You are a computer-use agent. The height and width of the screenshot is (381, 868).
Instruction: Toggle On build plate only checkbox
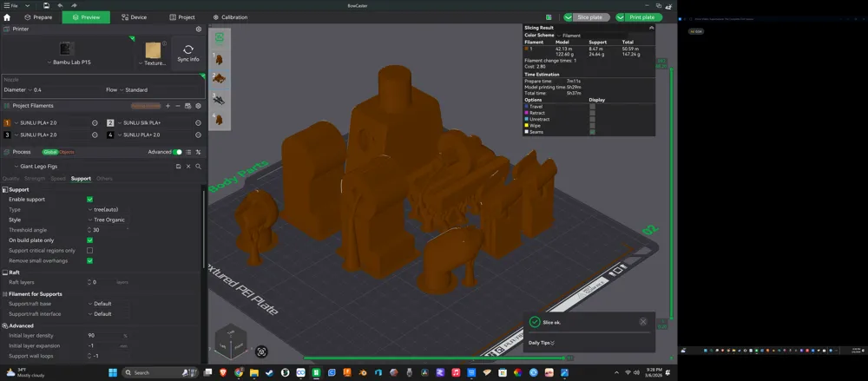tap(89, 240)
